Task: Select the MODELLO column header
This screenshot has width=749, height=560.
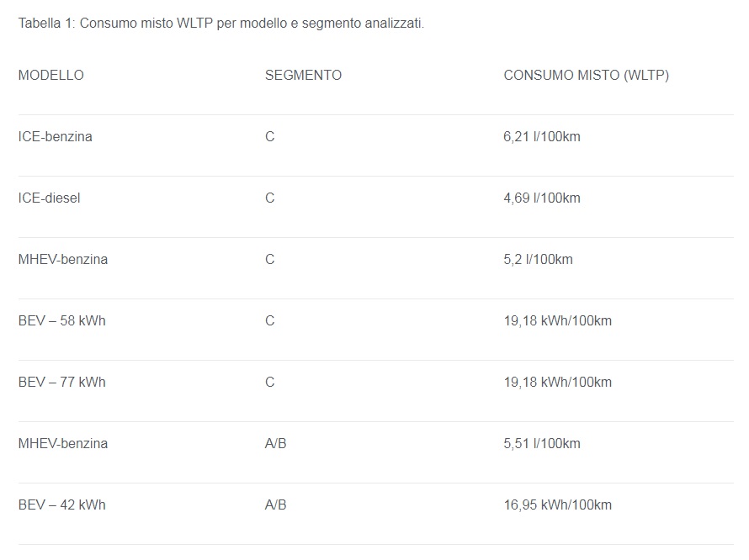Action: [51, 76]
